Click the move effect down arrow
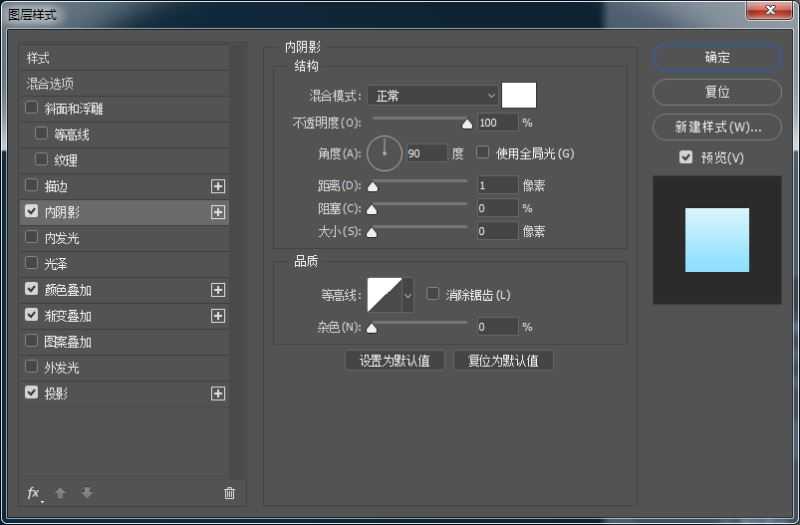Screen dimensions: 800x525 point(87,493)
